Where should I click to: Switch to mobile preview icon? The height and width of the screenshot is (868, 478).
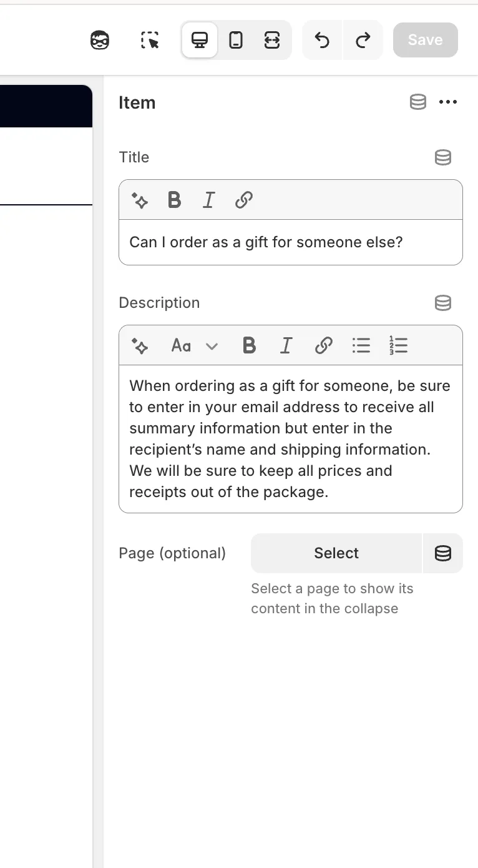236,39
